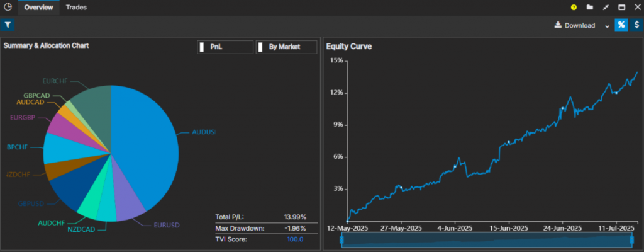Switch display to percent mode
This screenshot has width=644, height=252.
621,25
